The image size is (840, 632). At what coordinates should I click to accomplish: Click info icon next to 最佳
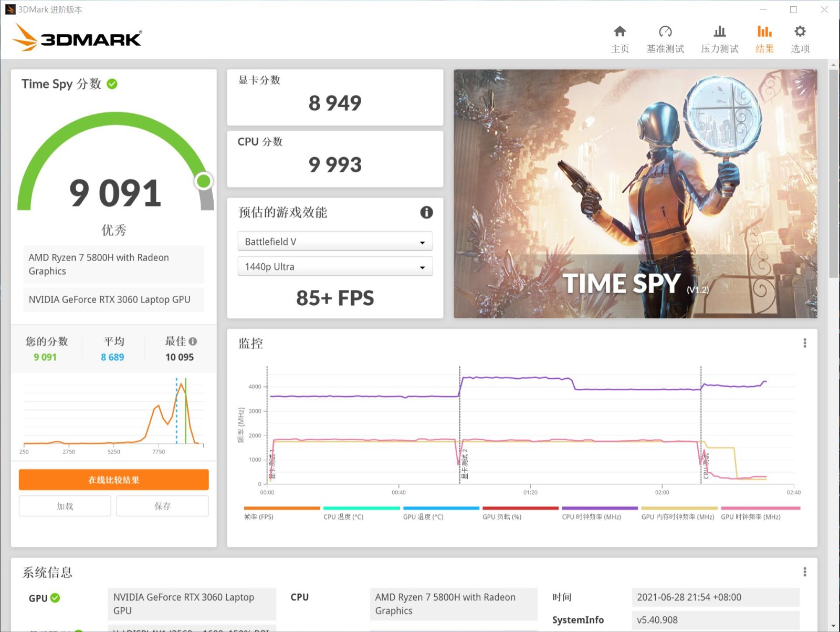pyautogui.click(x=193, y=341)
